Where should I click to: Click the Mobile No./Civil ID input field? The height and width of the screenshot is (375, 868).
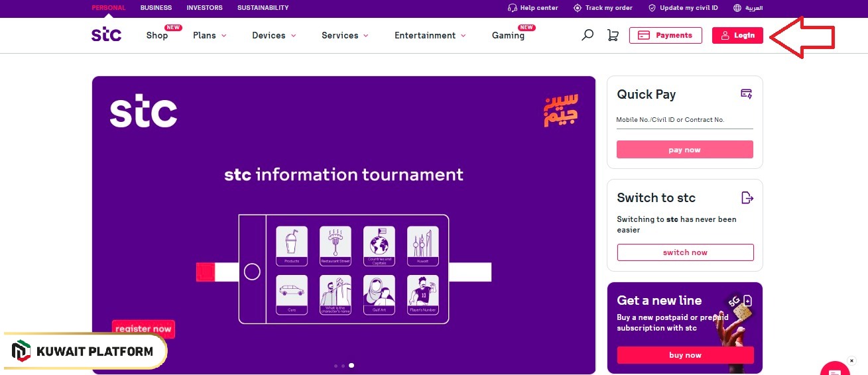(684, 120)
